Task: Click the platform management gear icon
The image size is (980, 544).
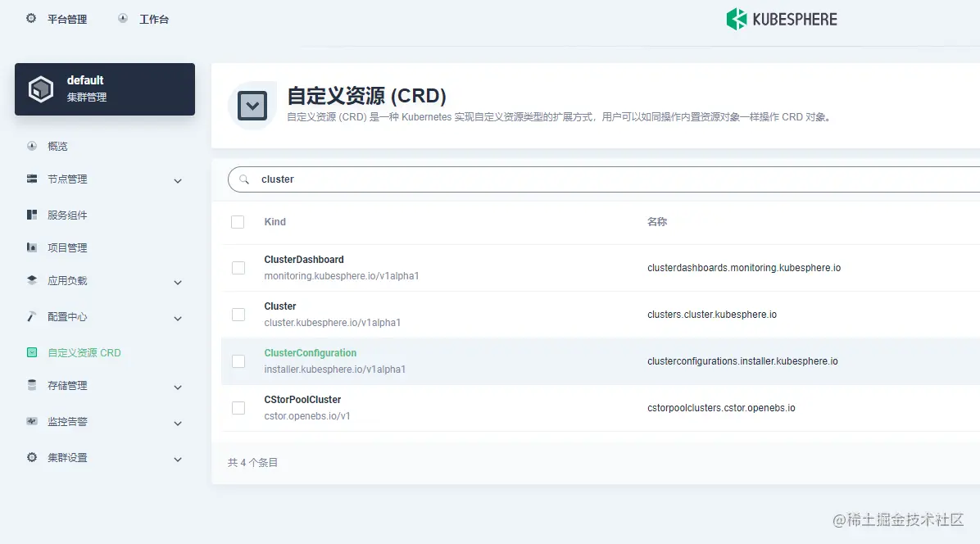Action: (x=31, y=19)
